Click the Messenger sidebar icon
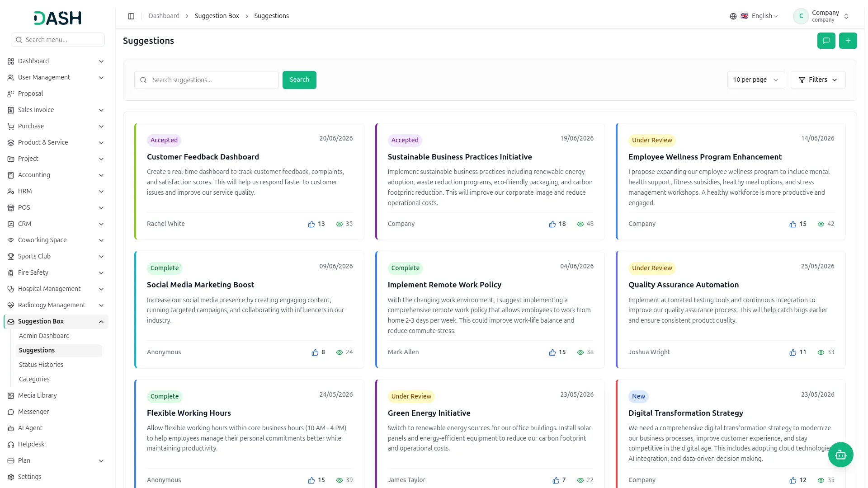This screenshot has width=868, height=488. click(x=11, y=412)
